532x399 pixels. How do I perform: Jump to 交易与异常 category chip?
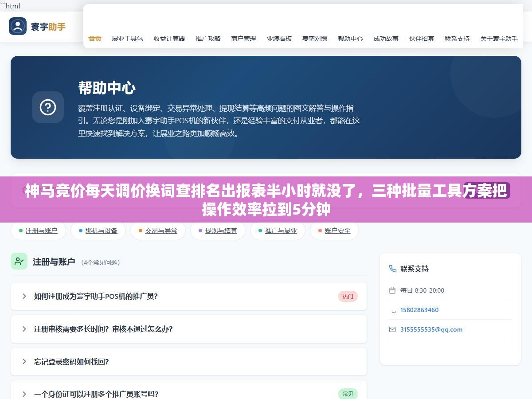[158, 231]
